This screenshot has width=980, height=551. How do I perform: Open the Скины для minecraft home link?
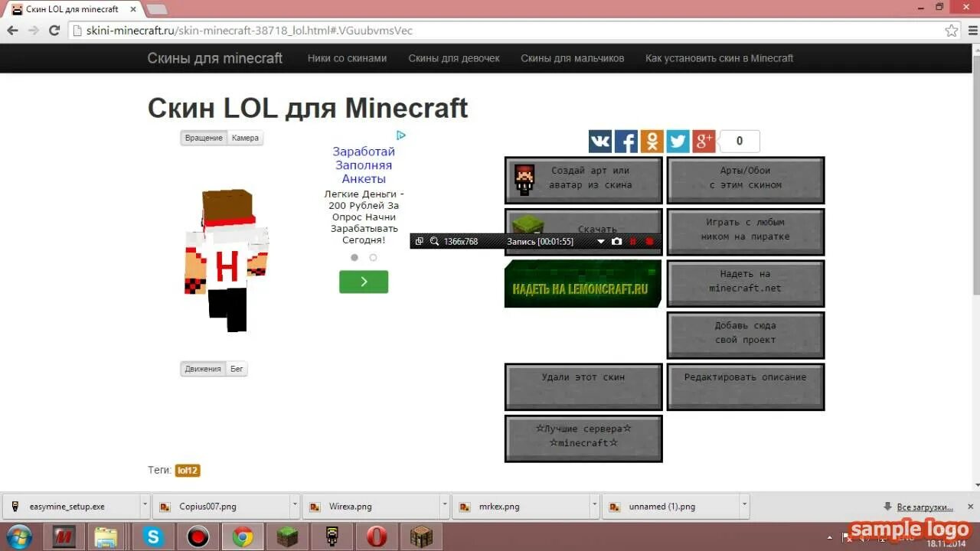(x=215, y=58)
